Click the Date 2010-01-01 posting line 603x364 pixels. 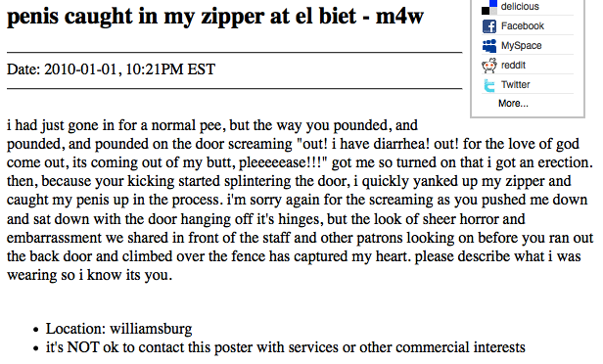[x=112, y=69]
